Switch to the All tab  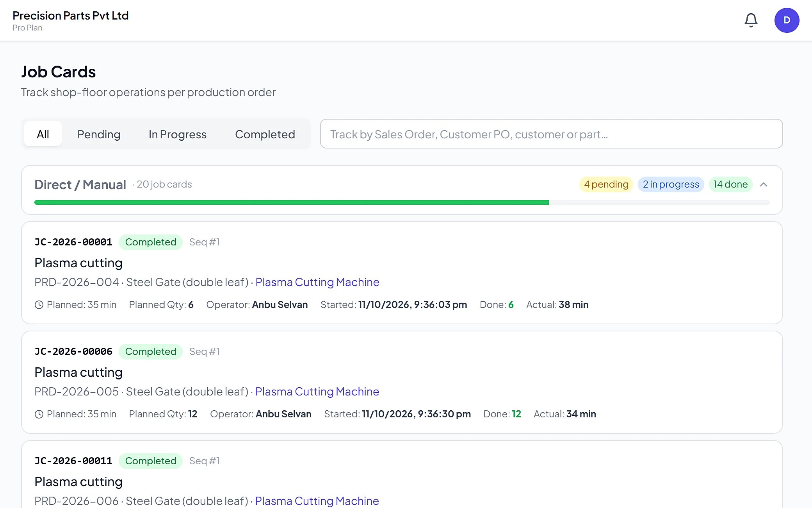pos(43,134)
